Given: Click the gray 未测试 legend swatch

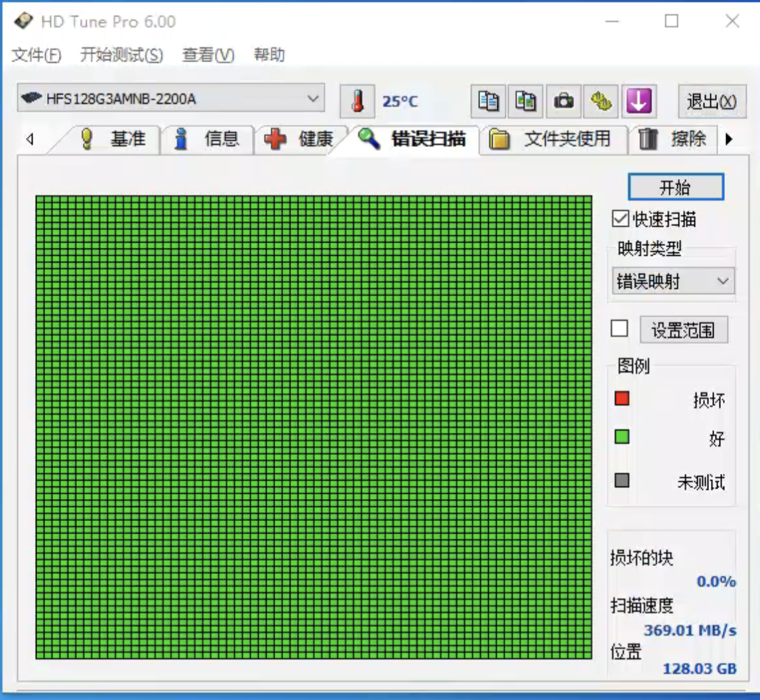Looking at the screenshot, I should (622, 481).
